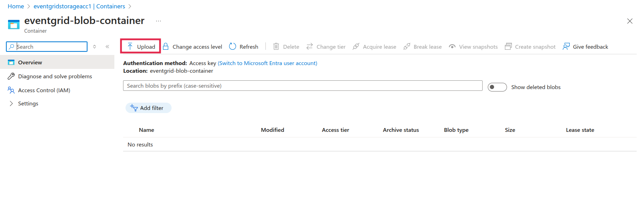644x207 pixels.
Task: Click the Upload toolbar button
Action: pos(141,47)
